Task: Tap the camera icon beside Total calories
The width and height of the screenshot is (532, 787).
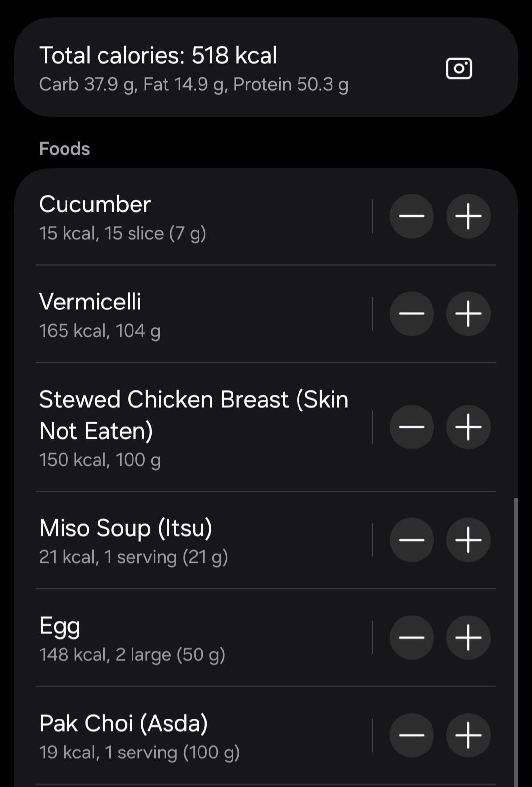Action: point(459,68)
